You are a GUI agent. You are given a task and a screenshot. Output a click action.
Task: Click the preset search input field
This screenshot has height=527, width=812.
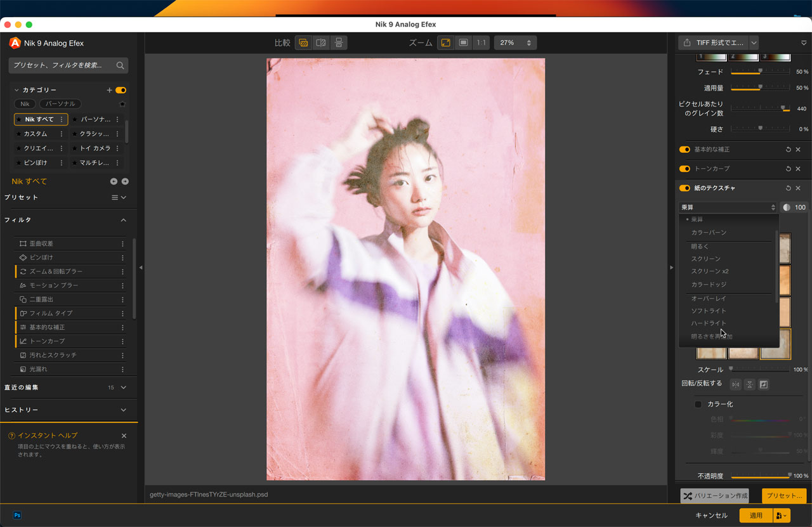point(63,65)
